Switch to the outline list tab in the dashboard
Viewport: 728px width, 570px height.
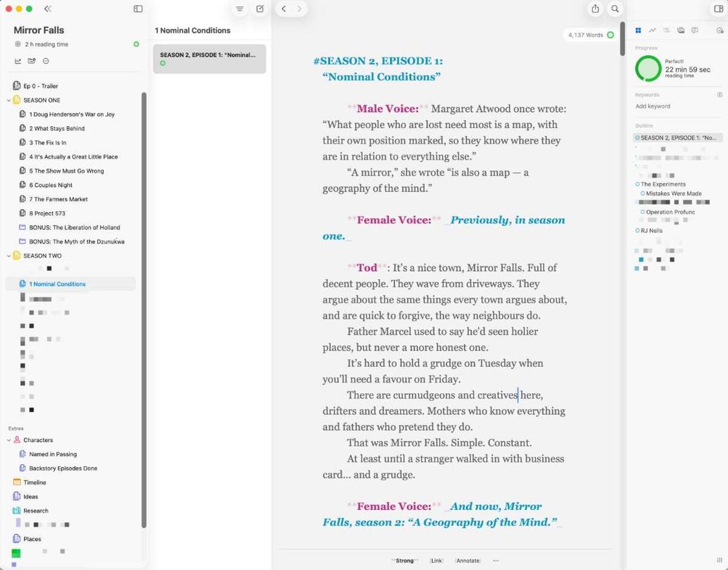[x=666, y=30]
